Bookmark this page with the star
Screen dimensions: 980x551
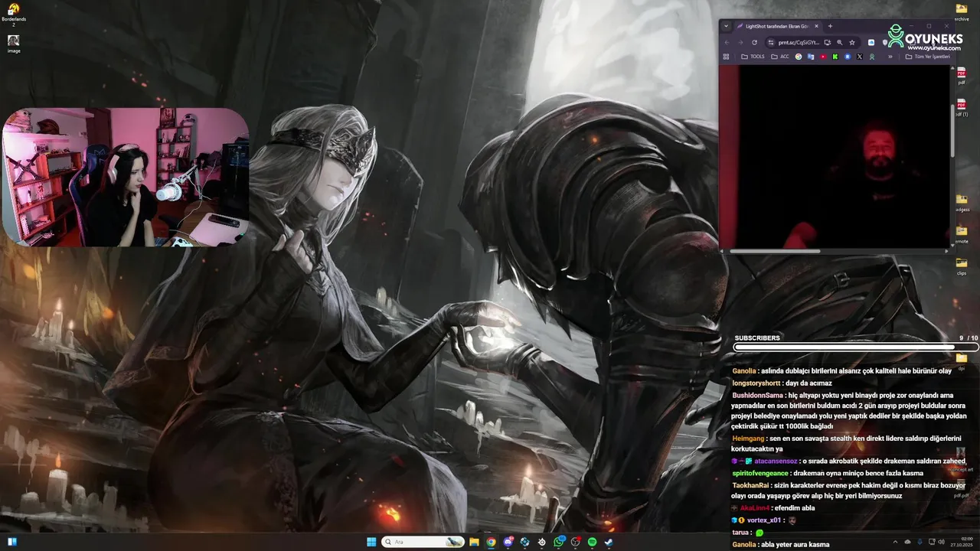(852, 43)
